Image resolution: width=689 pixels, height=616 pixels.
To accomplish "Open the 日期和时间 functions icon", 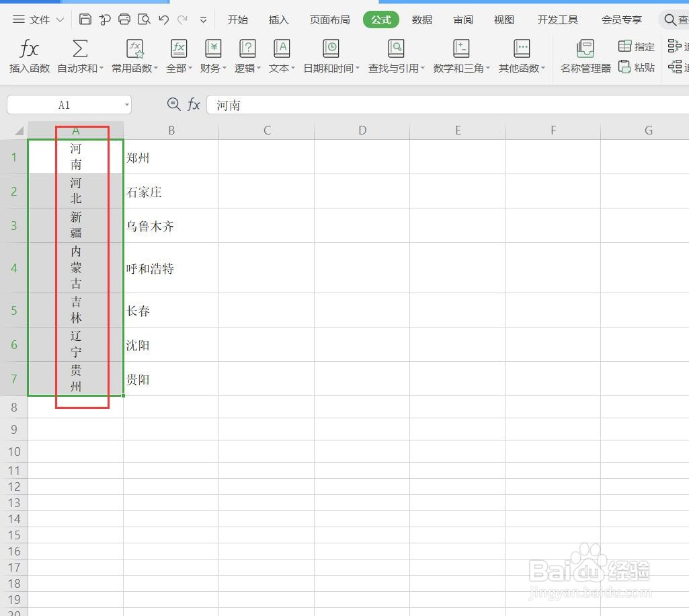I will (331, 48).
